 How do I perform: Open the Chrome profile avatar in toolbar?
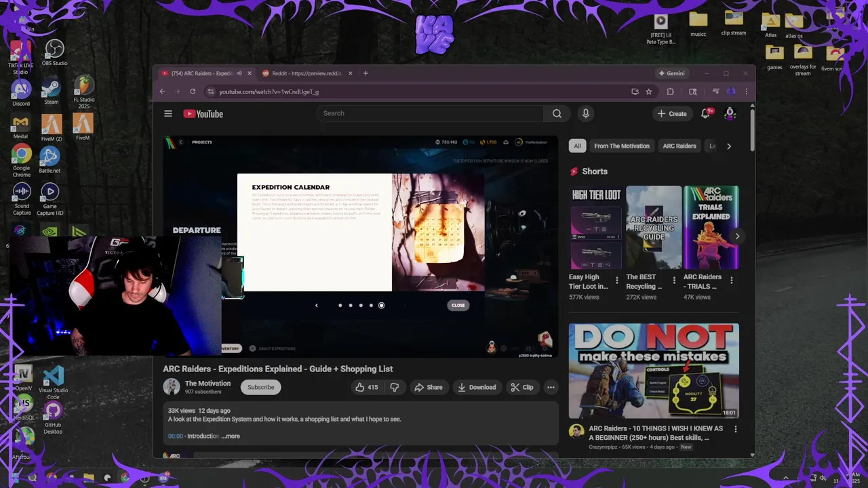click(731, 91)
